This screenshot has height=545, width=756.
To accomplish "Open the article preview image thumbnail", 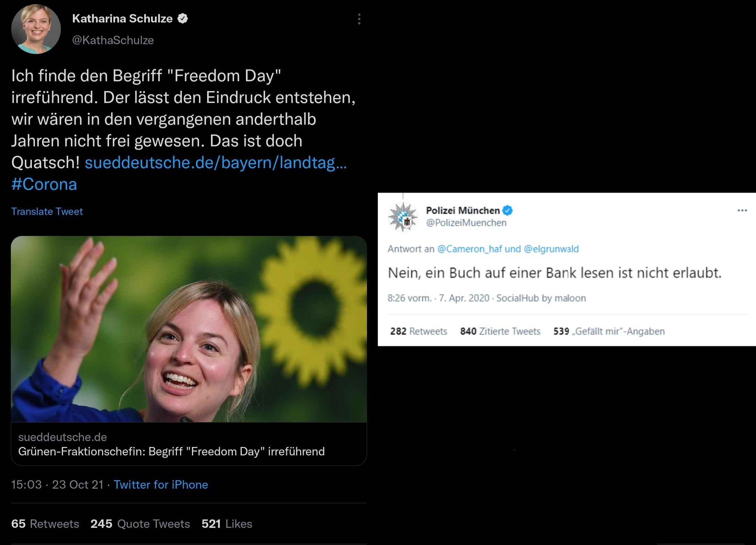I will click(x=189, y=329).
